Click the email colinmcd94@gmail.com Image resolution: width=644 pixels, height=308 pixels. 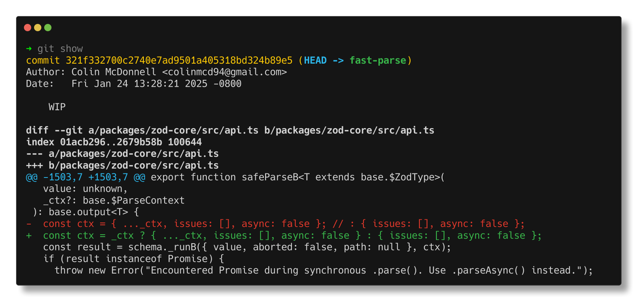pos(224,72)
